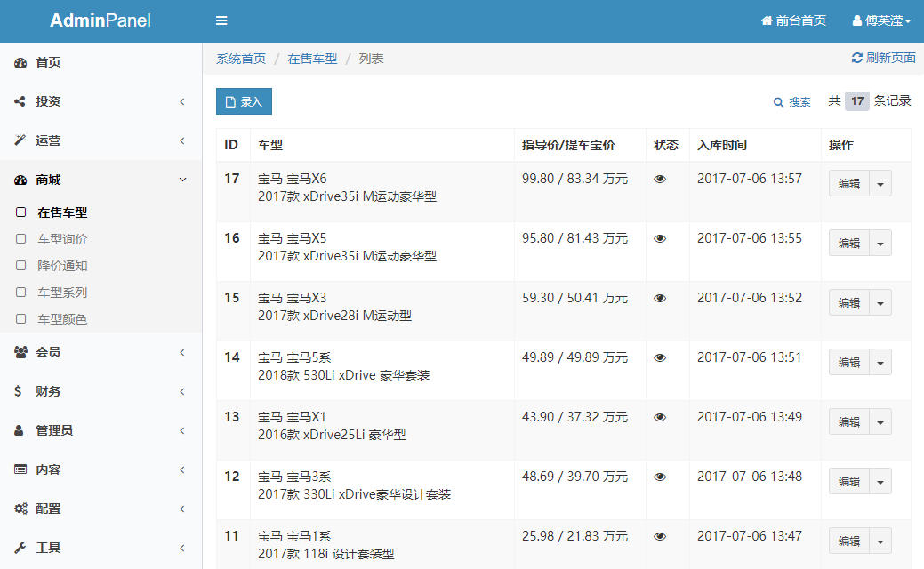Click the share icon beside 投资
924x569 pixels.
20,101
